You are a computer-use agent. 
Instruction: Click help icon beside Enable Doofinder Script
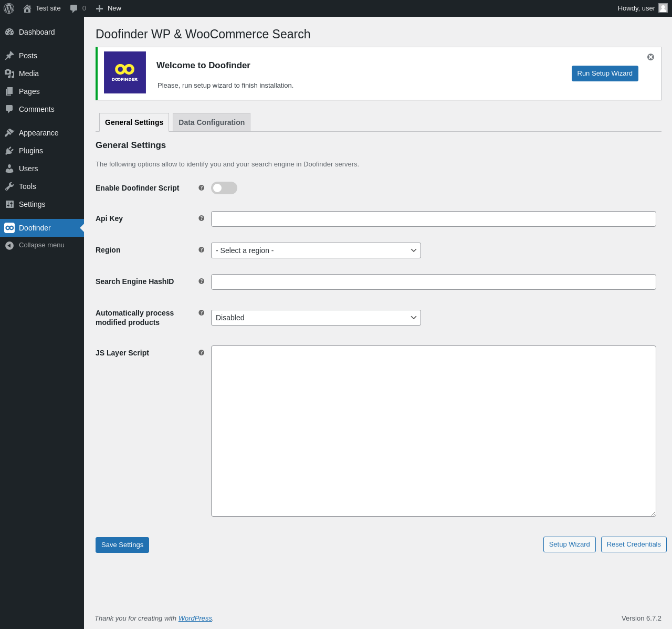(x=201, y=188)
